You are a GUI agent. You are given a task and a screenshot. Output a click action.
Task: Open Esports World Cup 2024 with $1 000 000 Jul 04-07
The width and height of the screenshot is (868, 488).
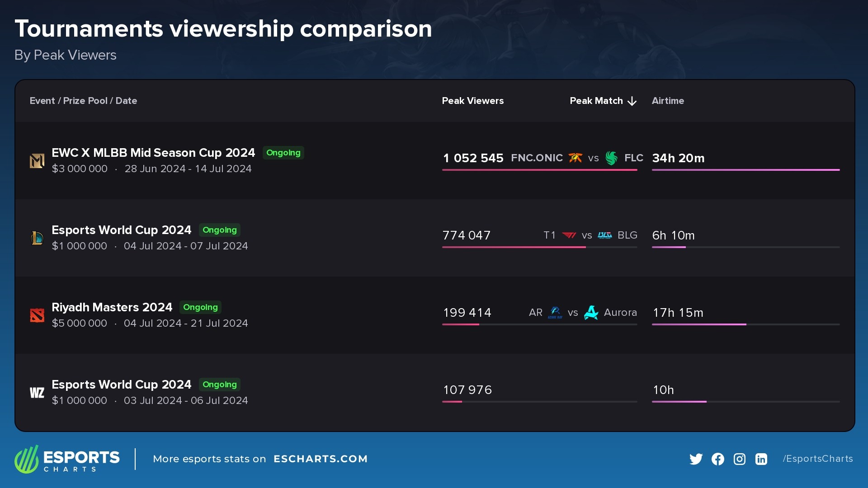pyautogui.click(x=122, y=230)
